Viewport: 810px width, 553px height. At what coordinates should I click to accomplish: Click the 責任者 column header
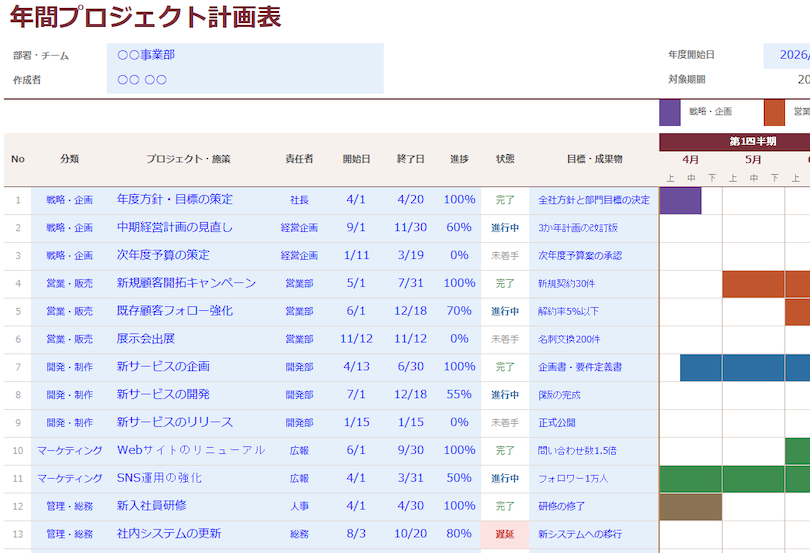coord(299,159)
